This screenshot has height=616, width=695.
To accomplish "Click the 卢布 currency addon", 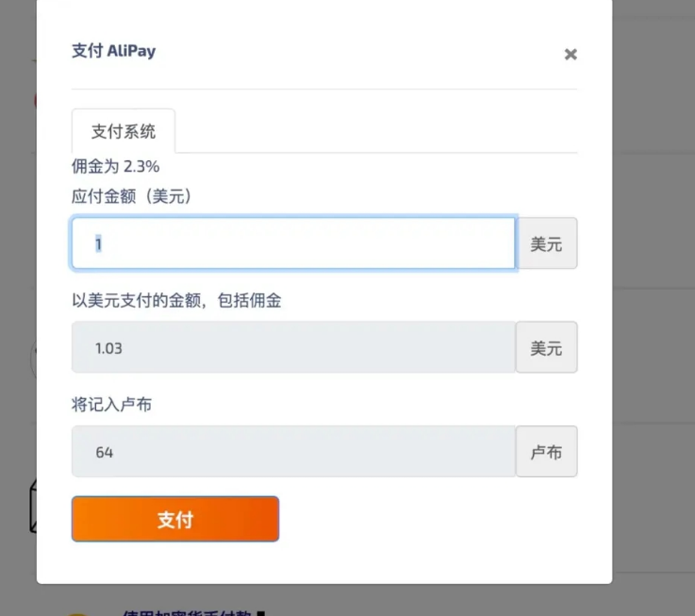I will pyautogui.click(x=546, y=451).
